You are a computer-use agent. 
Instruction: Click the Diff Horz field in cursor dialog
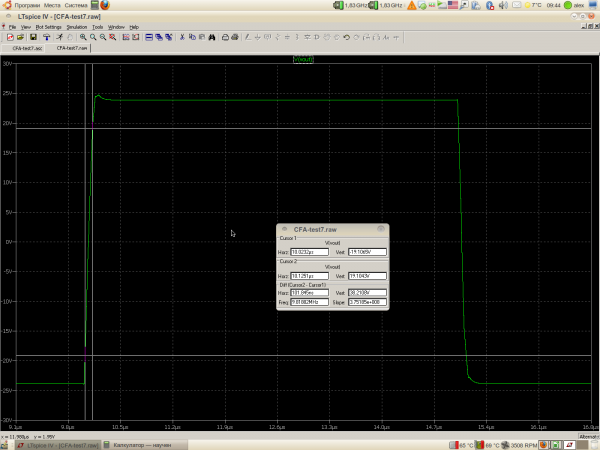310,293
